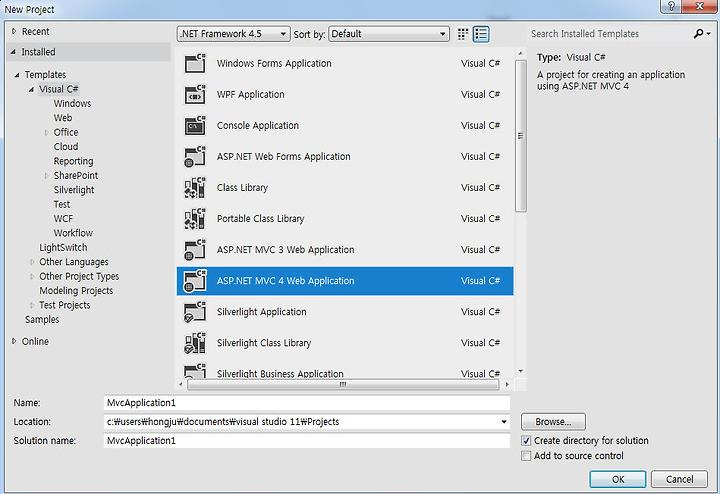This screenshot has width=720, height=494.
Task: Click the Console Application template icon
Action: (x=195, y=125)
